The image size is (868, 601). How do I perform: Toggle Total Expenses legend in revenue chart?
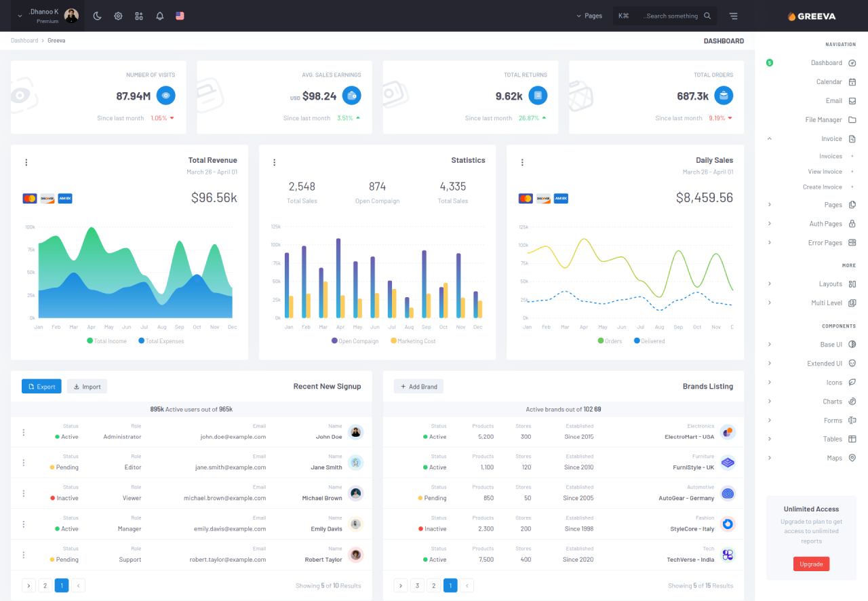(161, 341)
